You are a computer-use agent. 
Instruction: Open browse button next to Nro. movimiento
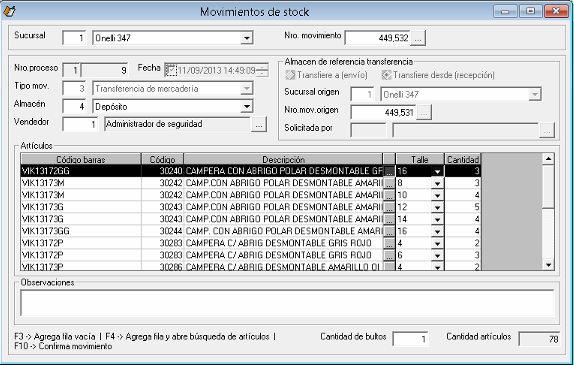tap(418, 38)
